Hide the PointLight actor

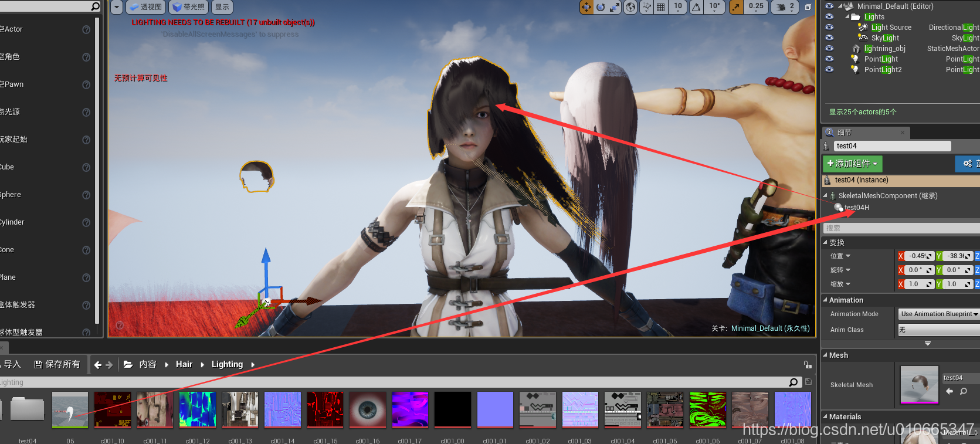829,59
